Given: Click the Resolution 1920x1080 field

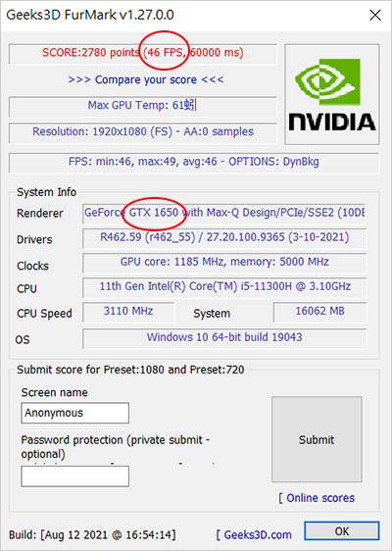Looking at the screenshot, I should pos(143,132).
